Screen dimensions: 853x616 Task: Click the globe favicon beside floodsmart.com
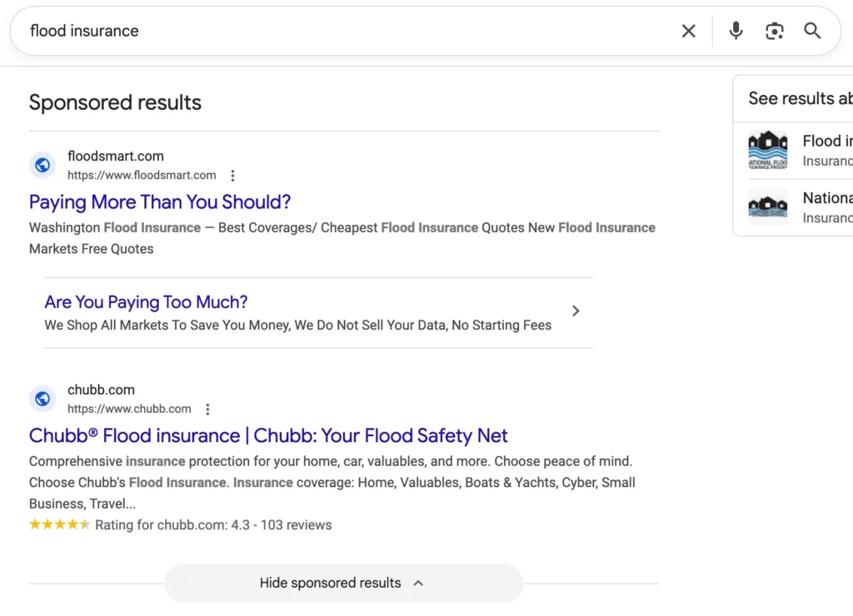(x=42, y=165)
